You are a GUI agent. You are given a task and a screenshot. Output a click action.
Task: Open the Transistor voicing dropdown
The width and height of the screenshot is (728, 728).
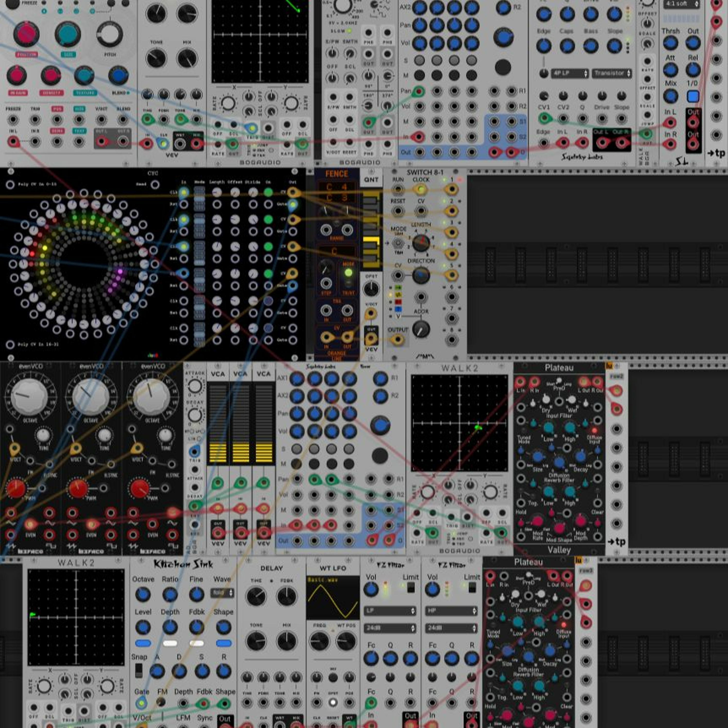tap(612, 74)
